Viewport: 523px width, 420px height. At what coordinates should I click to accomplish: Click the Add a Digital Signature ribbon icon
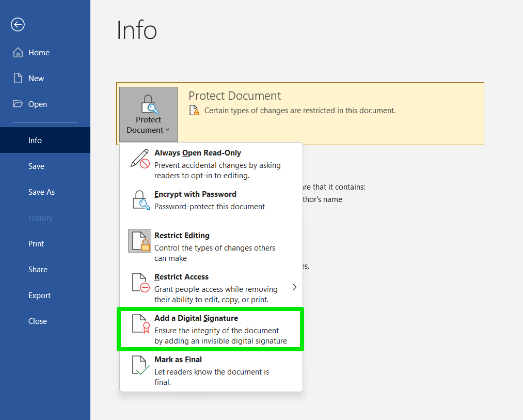point(139,324)
